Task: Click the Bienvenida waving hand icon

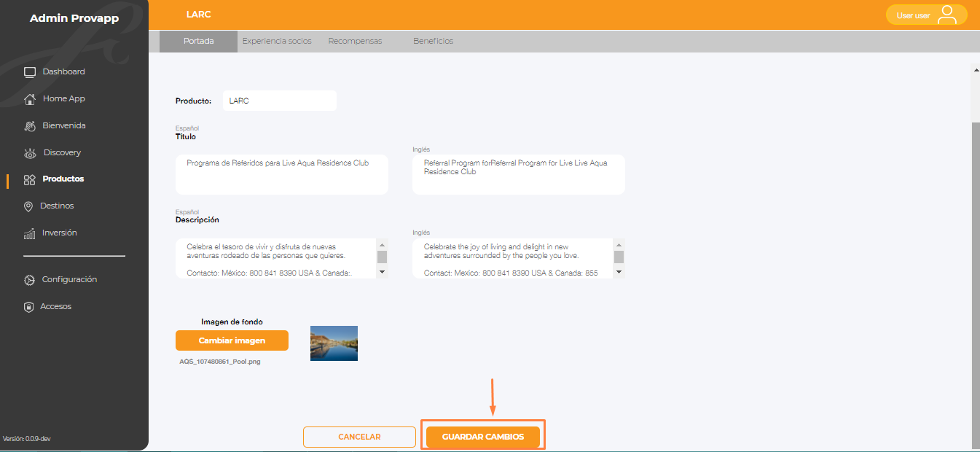Action: point(30,126)
